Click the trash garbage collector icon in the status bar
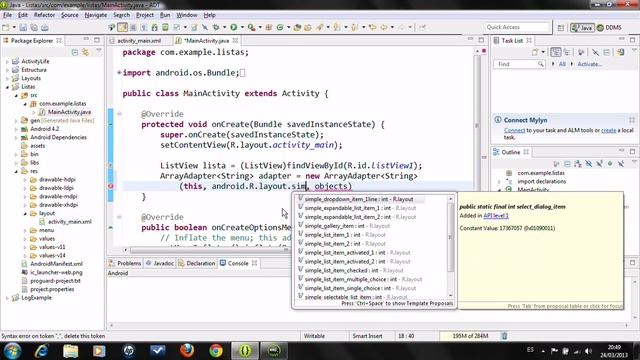Viewport: 640px width, 360px height. 504,336
